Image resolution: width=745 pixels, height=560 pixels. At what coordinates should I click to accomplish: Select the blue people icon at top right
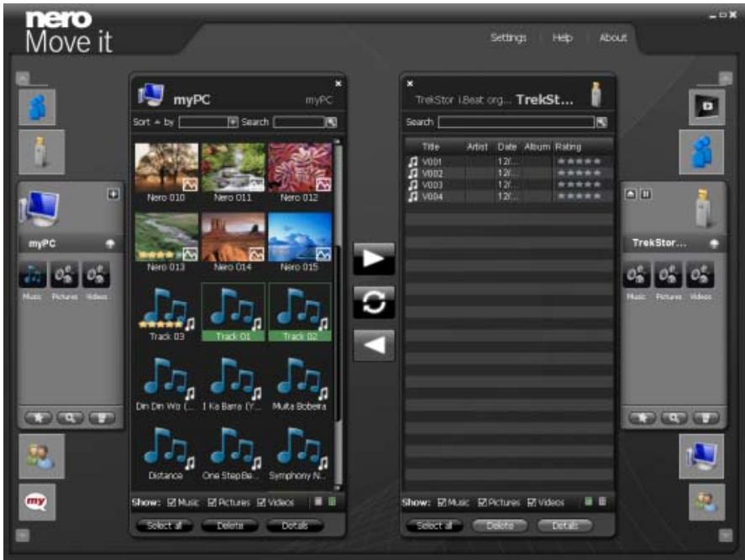click(702, 152)
